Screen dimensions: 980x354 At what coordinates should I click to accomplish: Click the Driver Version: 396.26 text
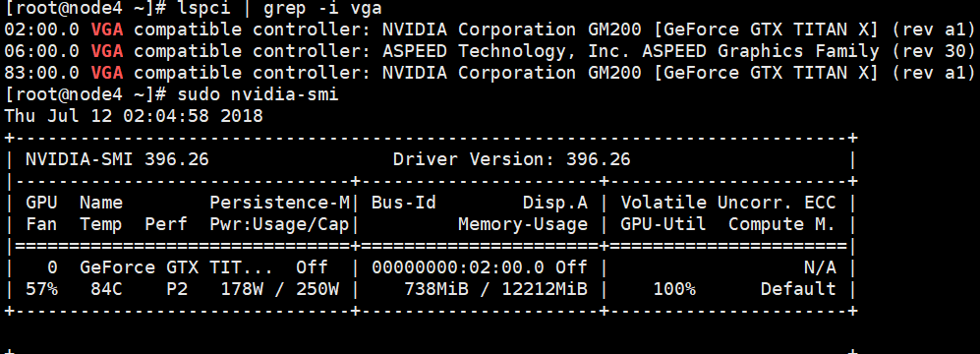click(x=512, y=160)
